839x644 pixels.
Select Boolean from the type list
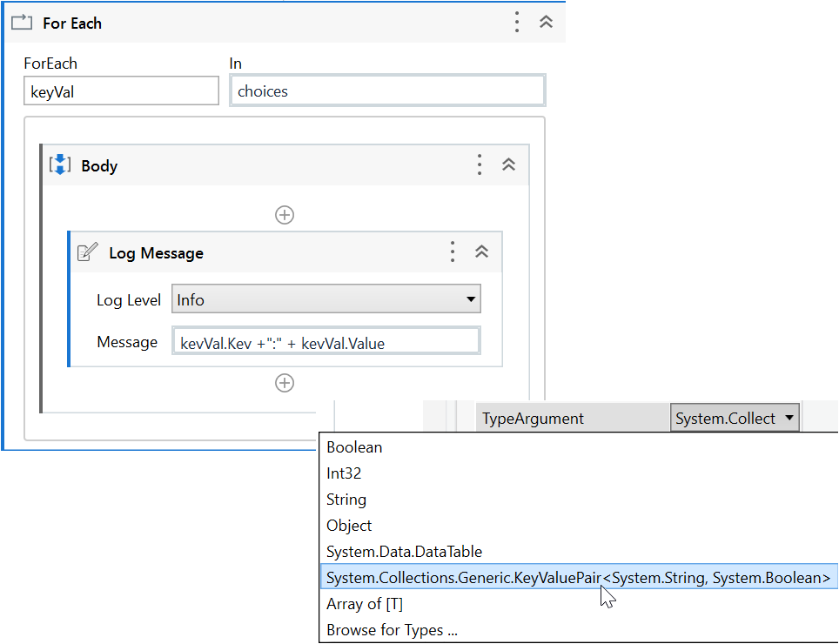(x=354, y=447)
